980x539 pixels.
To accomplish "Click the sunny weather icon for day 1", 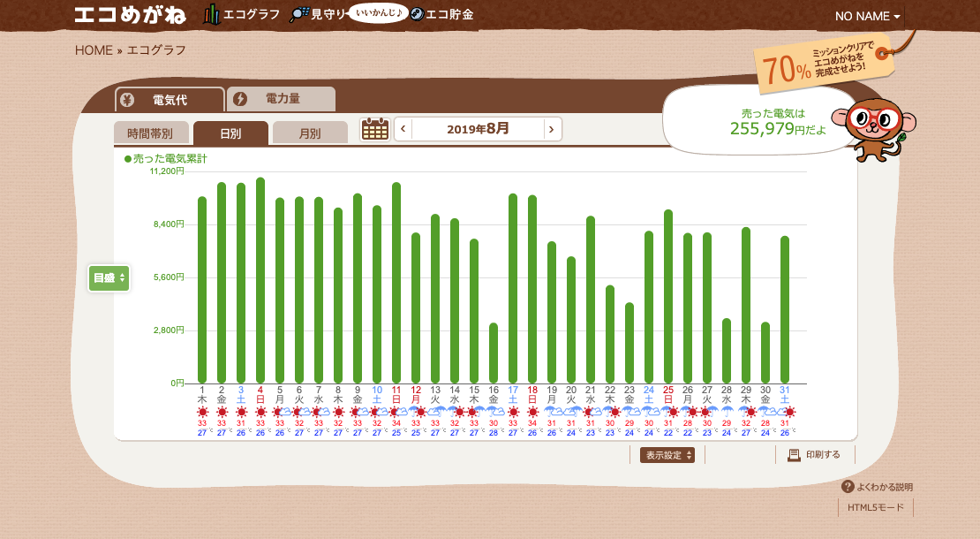I will 202,412.
